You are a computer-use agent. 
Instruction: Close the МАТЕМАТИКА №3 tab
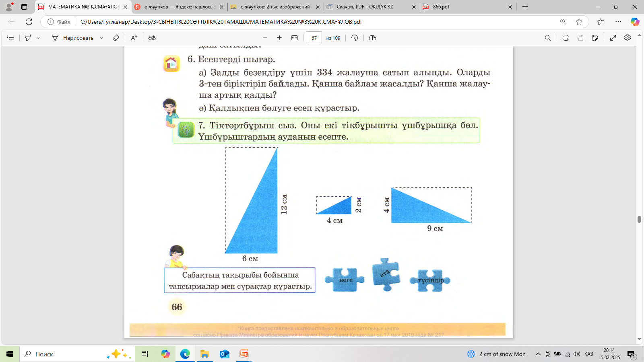point(125,7)
